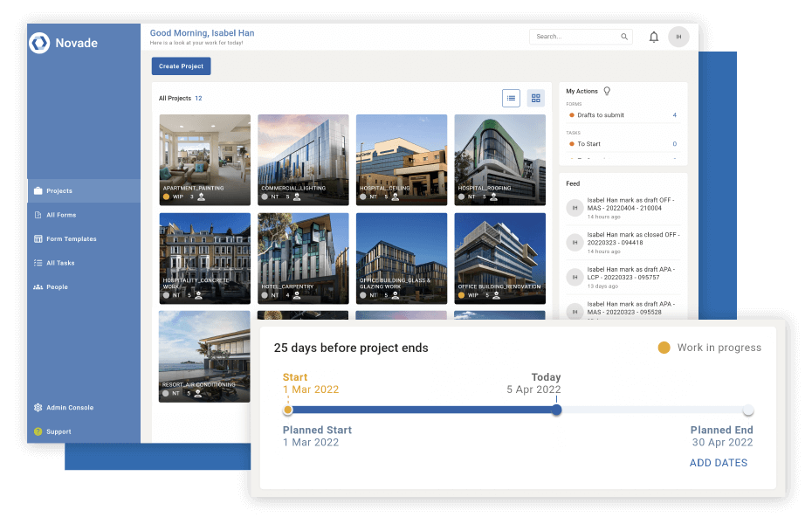This screenshot has height=524, width=812.
Task: Open Admin Console using its gear icon
Action: pyautogui.click(x=37, y=407)
